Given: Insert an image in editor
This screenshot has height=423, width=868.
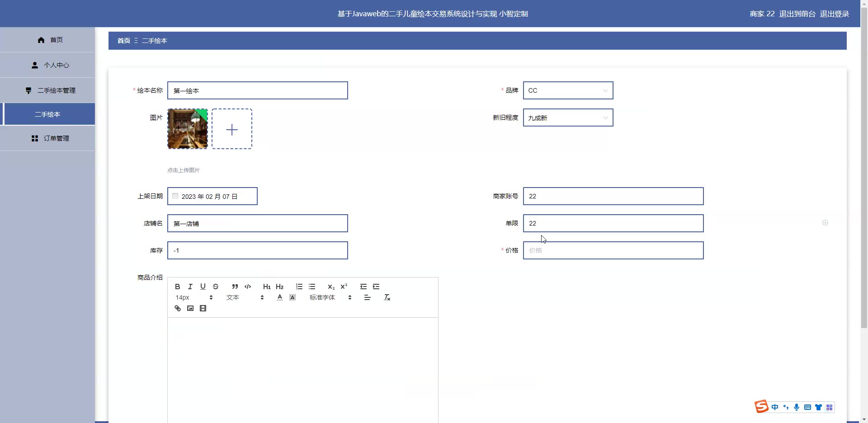Looking at the screenshot, I should pos(190,308).
